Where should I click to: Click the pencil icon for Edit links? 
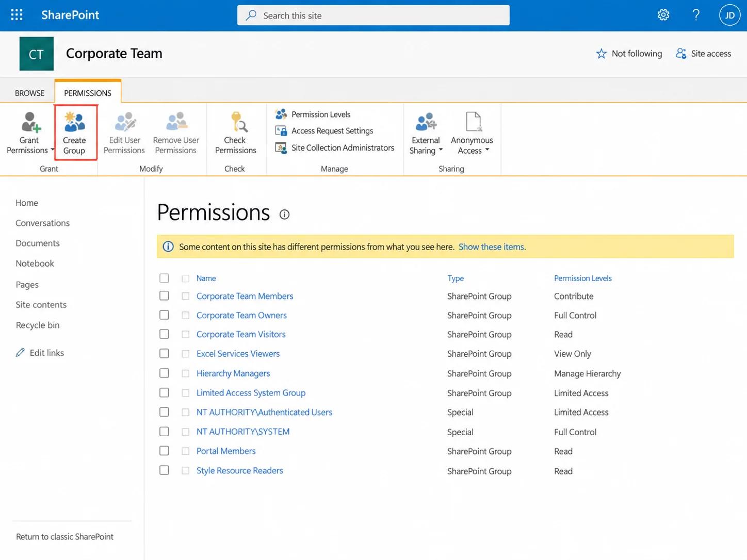point(20,353)
